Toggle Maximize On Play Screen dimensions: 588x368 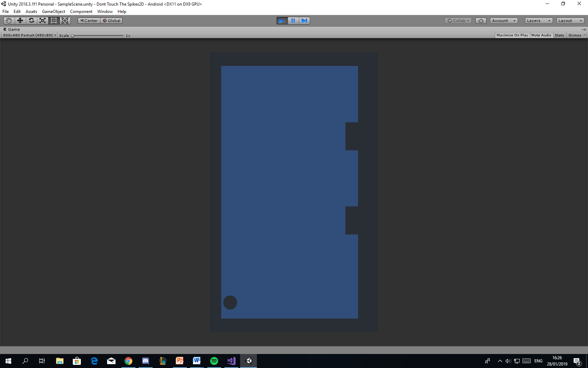[x=512, y=35]
